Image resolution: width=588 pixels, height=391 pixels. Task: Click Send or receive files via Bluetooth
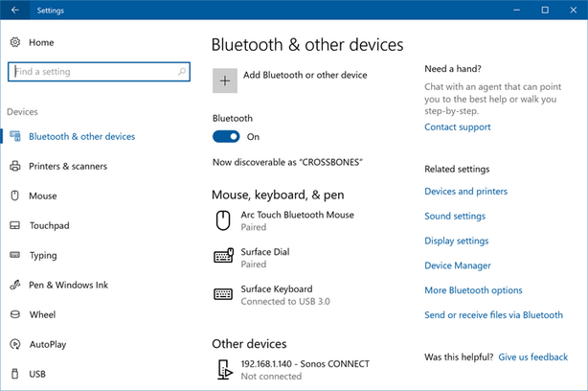[x=493, y=315]
